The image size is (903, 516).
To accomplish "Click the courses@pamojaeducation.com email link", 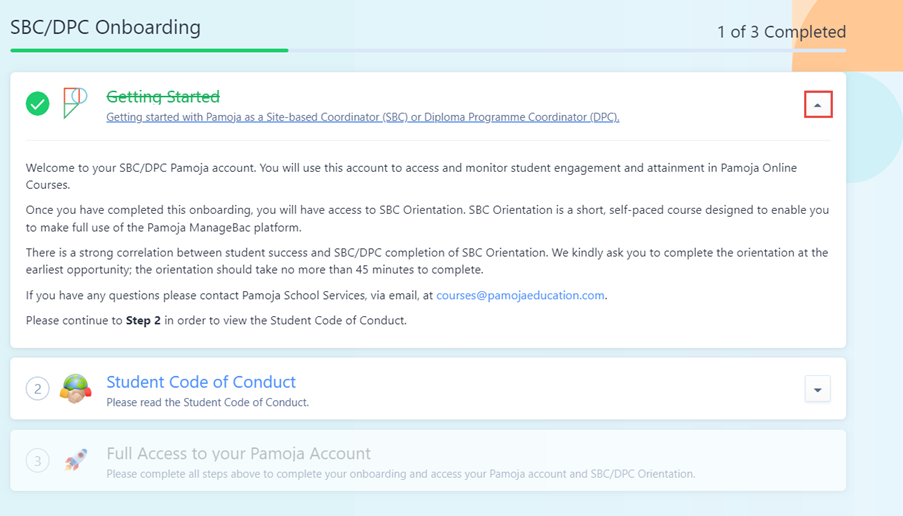I will pyautogui.click(x=520, y=296).
